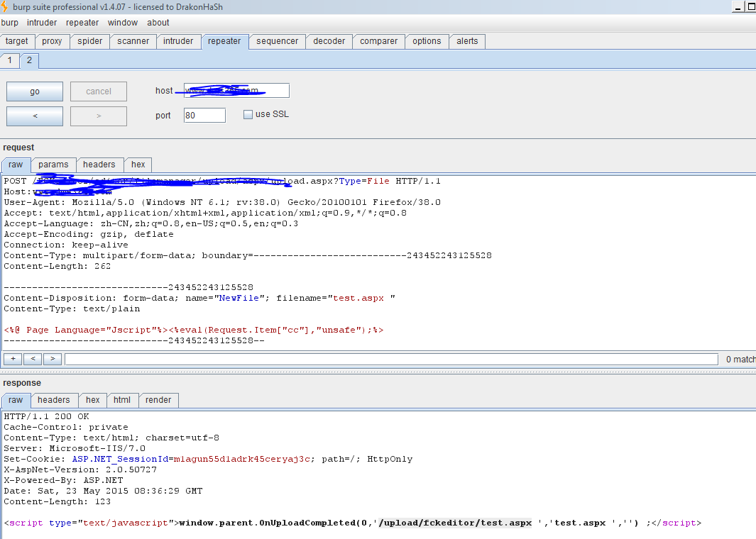This screenshot has width=756, height=539.
Task: Switch to the options tab
Action: click(x=427, y=41)
